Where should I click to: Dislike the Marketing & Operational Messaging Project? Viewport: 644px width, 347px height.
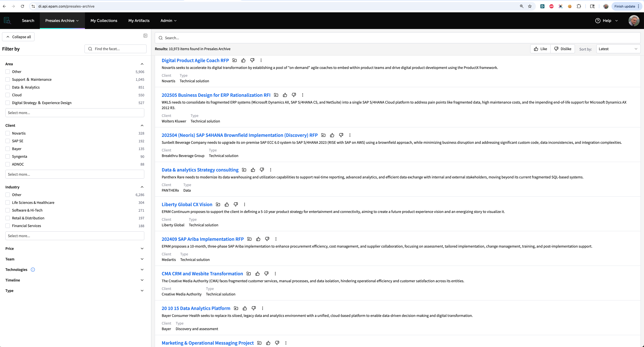(x=277, y=343)
